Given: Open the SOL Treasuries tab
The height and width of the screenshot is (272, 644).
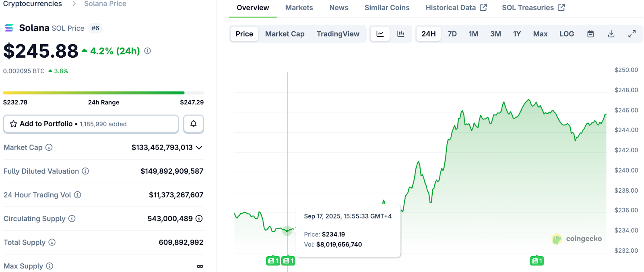Looking at the screenshot, I should pyautogui.click(x=533, y=8).
